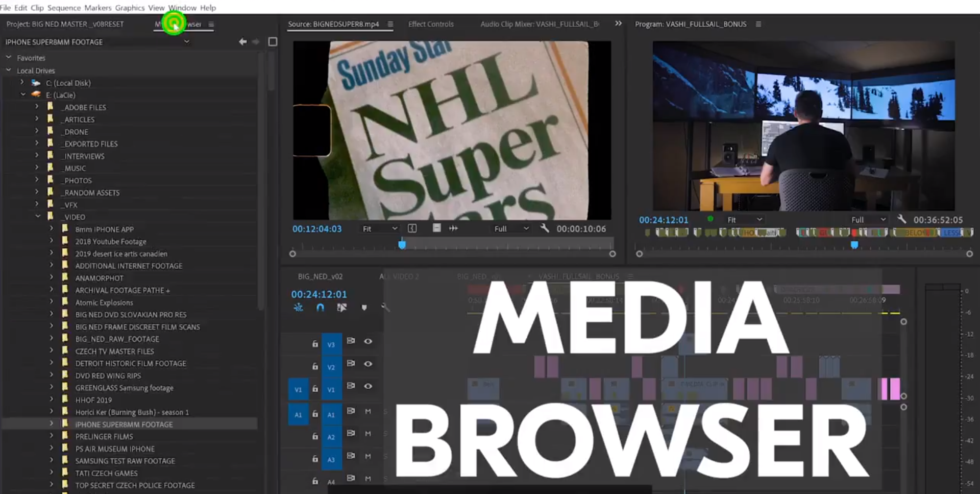The width and height of the screenshot is (980, 494).
Task: Mute audio track A1
Action: pyautogui.click(x=368, y=411)
